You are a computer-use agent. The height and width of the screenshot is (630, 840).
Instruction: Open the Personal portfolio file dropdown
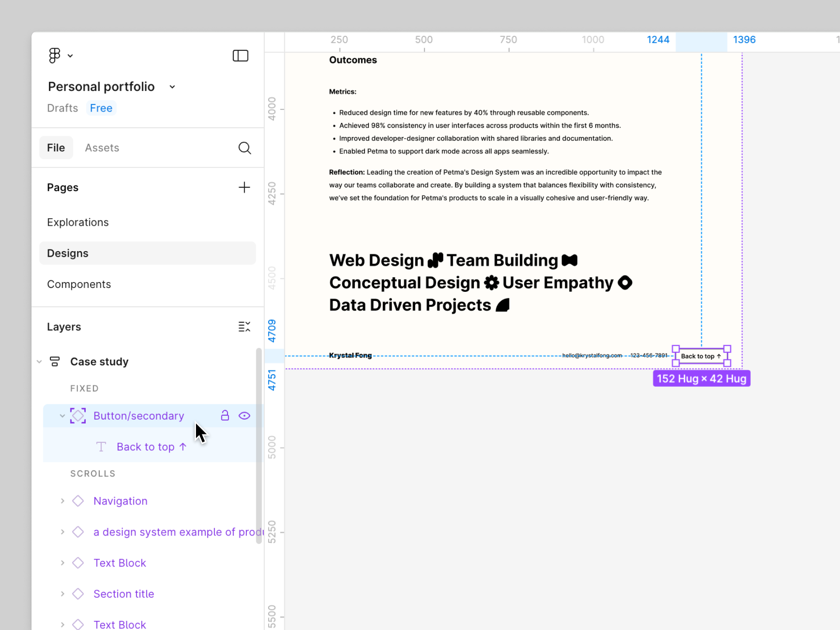pyautogui.click(x=172, y=87)
